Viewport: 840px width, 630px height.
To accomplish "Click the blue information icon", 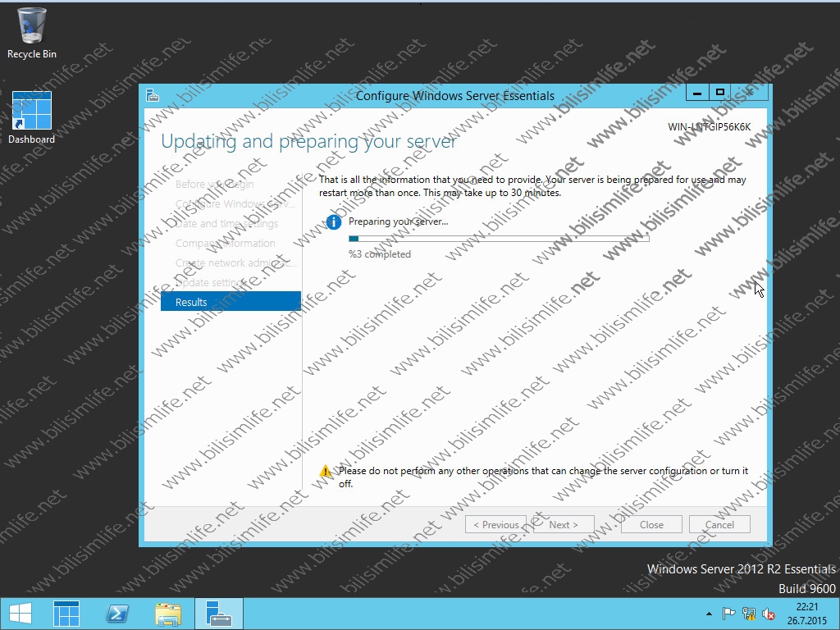I will coord(334,221).
